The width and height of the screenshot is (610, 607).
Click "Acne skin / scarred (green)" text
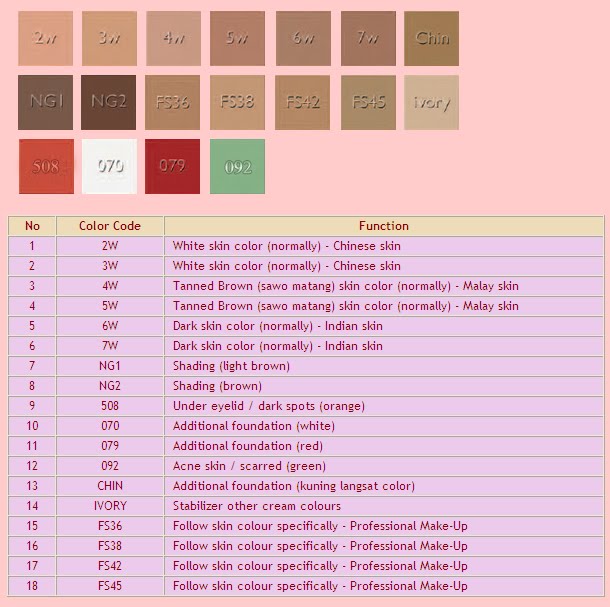(x=249, y=466)
